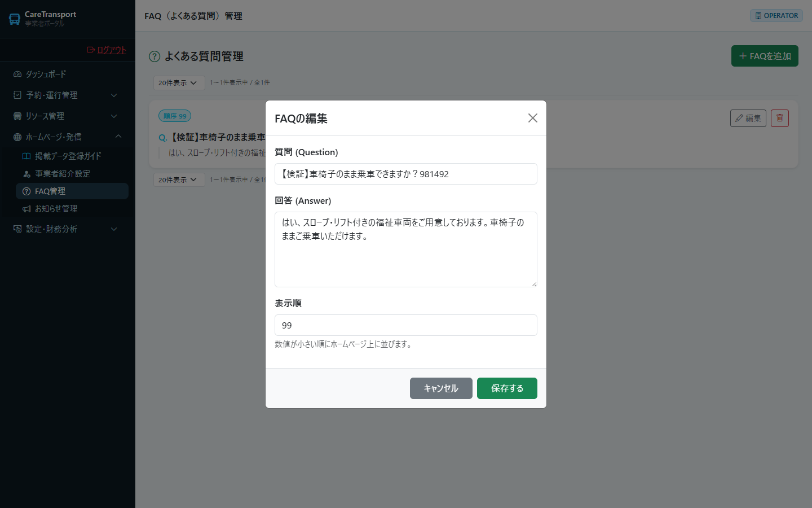
Task: Focus the 質問 (Question) input field
Action: click(x=406, y=174)
